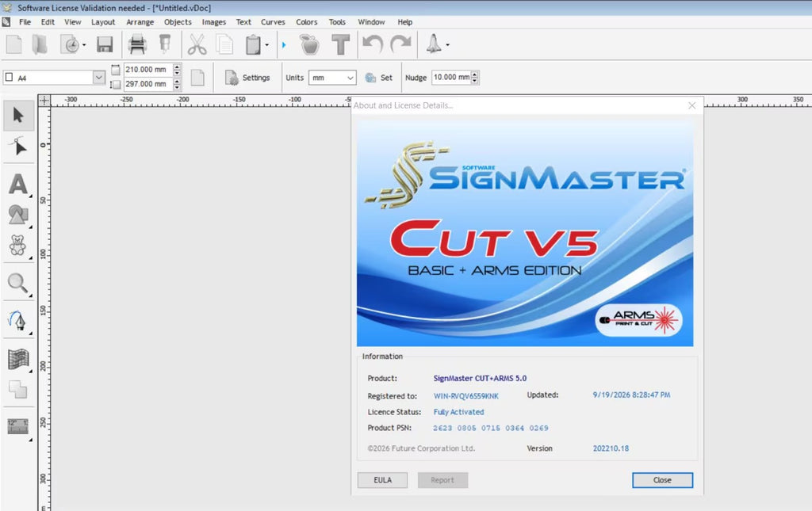Click the ruler origin corner box
Screen dimensions: 812x511
point(44,101)
